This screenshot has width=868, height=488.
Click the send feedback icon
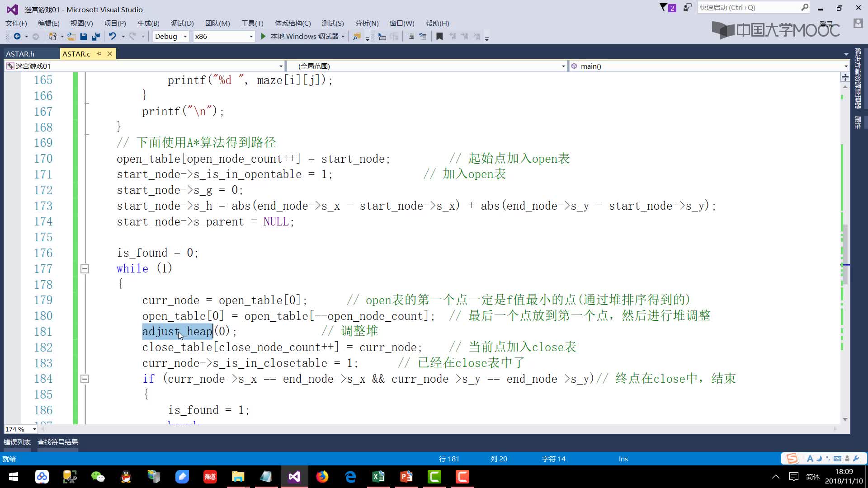(687, 8)
